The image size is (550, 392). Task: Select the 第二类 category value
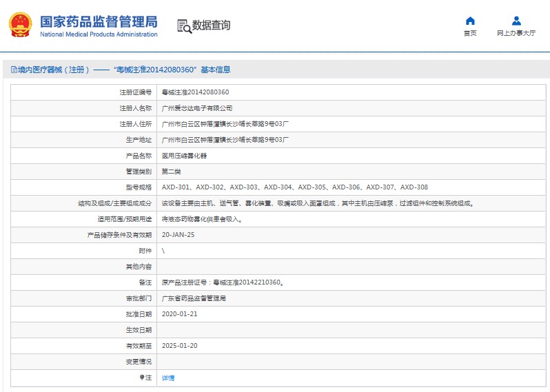171,172
